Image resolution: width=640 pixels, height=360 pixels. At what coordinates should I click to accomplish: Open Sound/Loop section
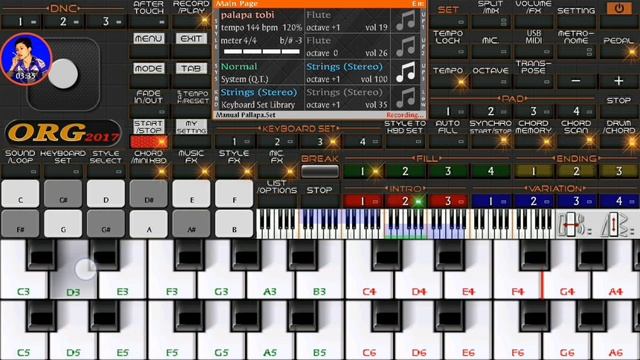(20, 171)
